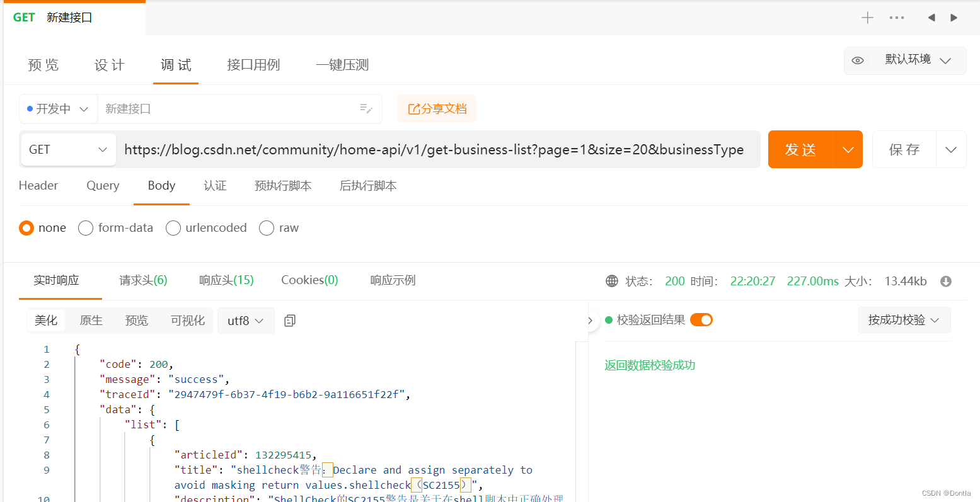Select the 原生 raw view
The height and width of the screenshot is (502, 980).
(91, 321)
